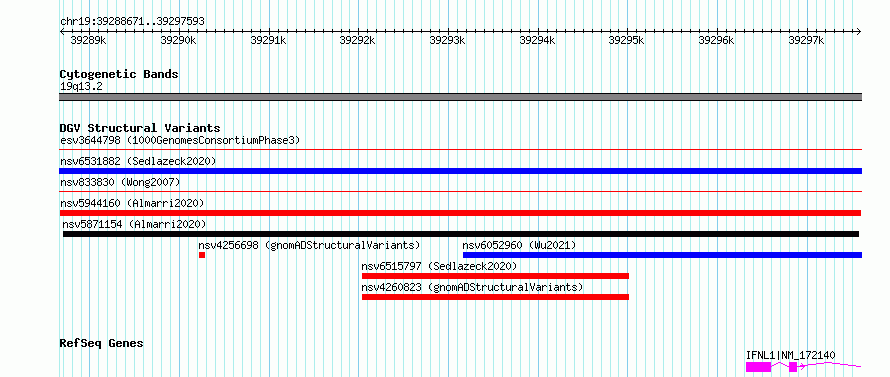The width and height of the screenshot is (890, 377).
Task: Click the nsv833830 thin red variant line
Action: [x=460, y=192]
